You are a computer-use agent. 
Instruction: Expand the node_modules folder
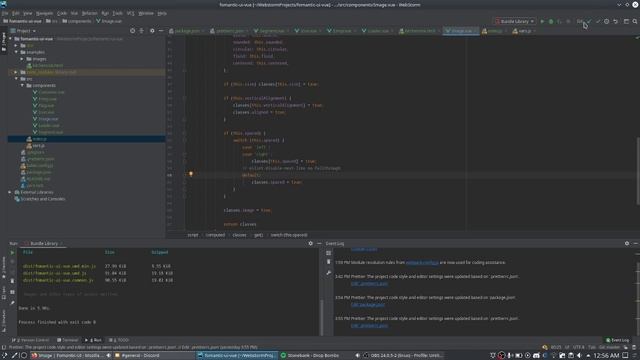(16, 72)
